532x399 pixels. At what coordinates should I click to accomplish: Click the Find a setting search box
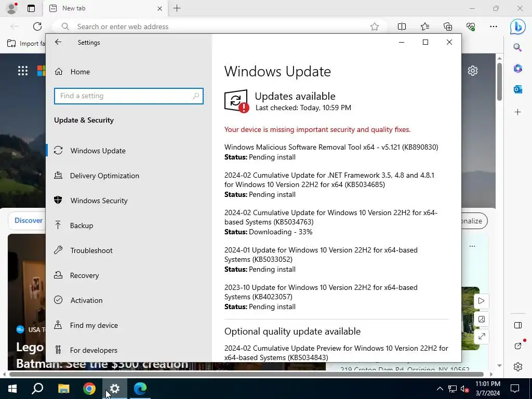129,96
